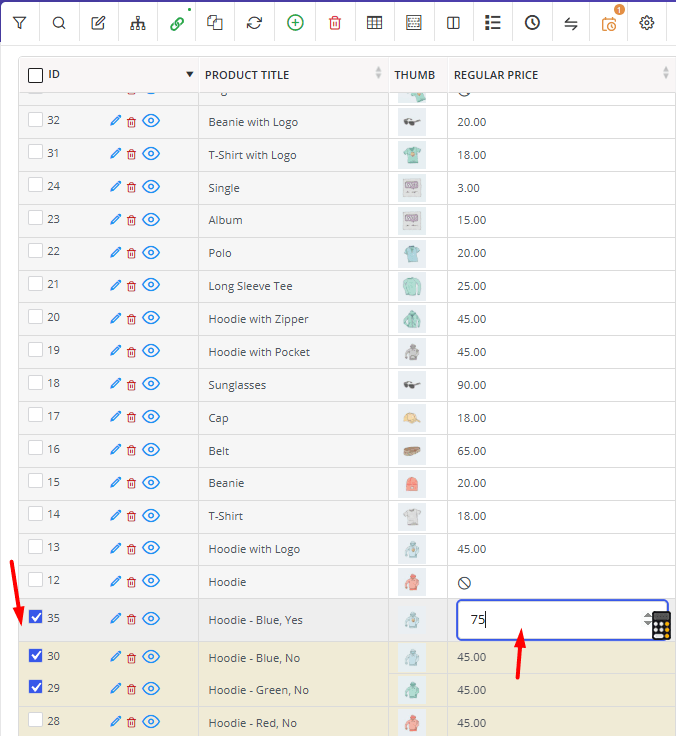Uncheck the box for product 35
The image size is (676, 736).
tap(35, 617)
